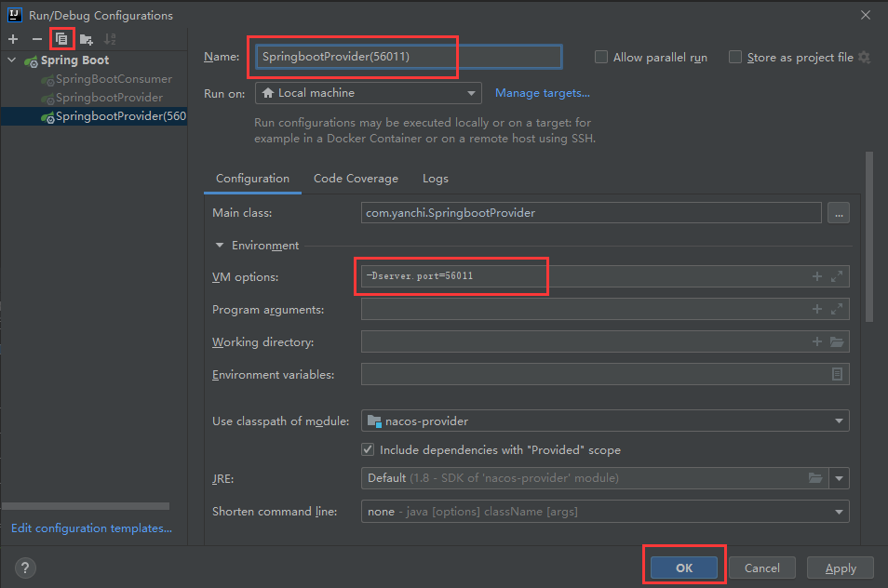Add a new run configuration

13,39
